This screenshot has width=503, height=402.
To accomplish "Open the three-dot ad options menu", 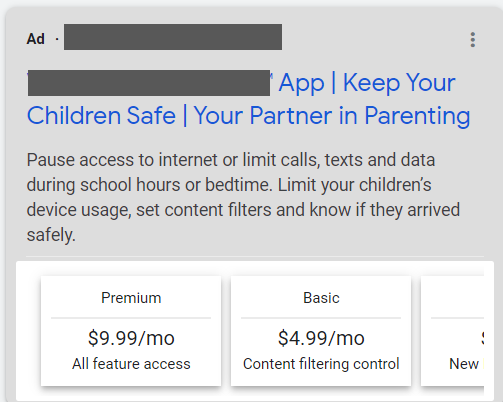I will coord(473,40).
